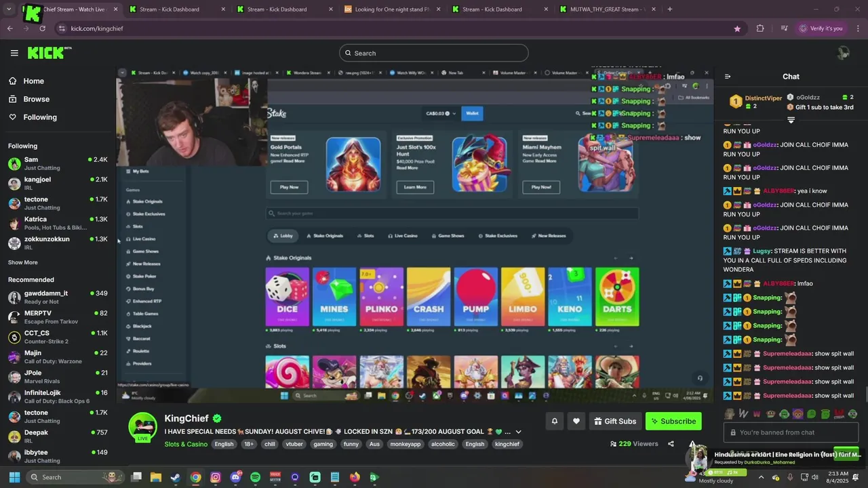Open new browser tab with plus button

[x=670, y=9]
